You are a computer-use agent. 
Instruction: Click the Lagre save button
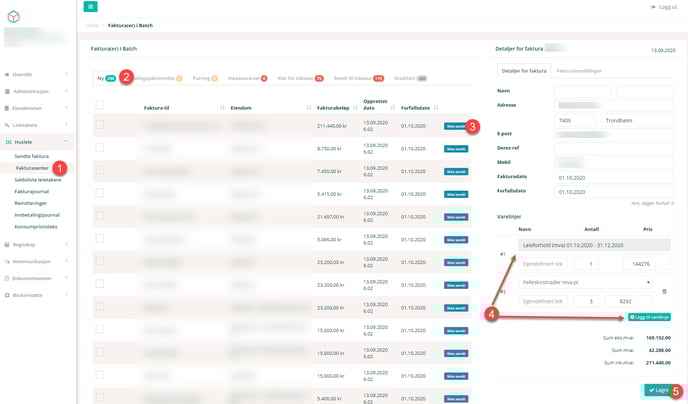[658, 390]
